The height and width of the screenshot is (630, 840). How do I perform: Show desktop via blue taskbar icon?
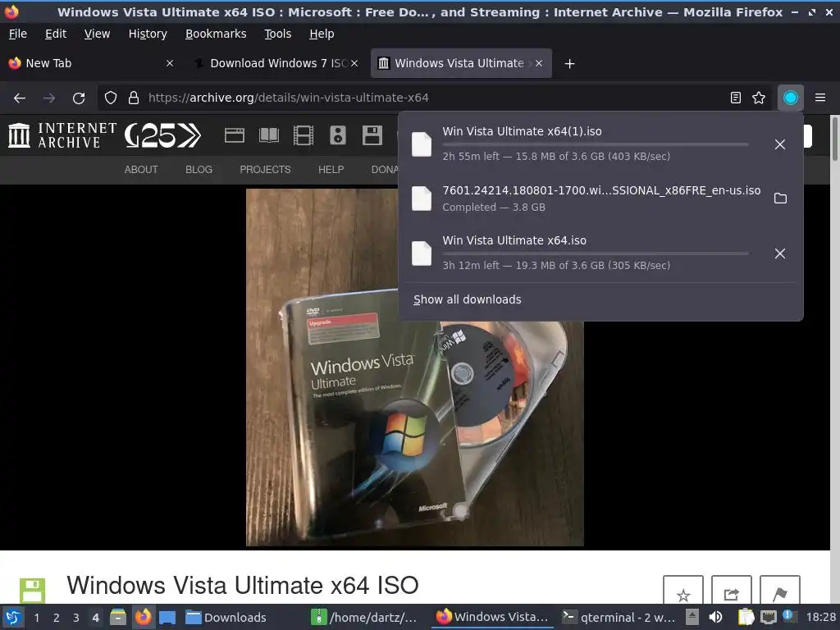click(x=167, y=618)
